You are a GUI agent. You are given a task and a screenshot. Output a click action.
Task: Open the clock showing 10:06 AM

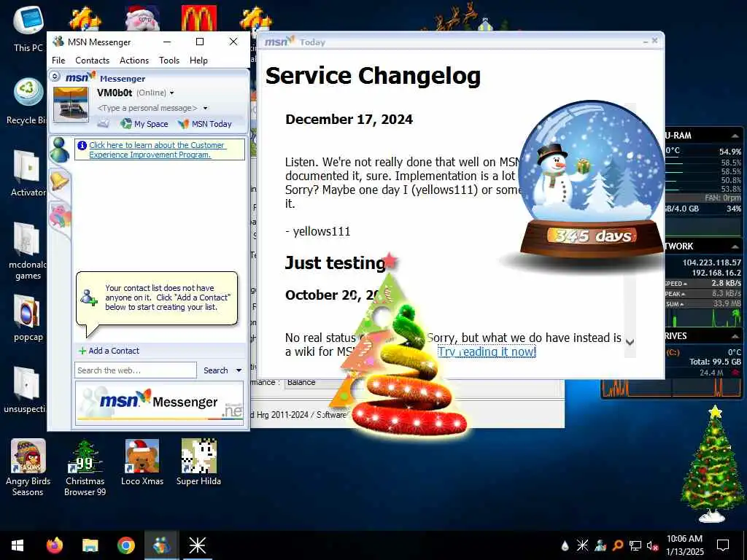(x=684, y=545)
